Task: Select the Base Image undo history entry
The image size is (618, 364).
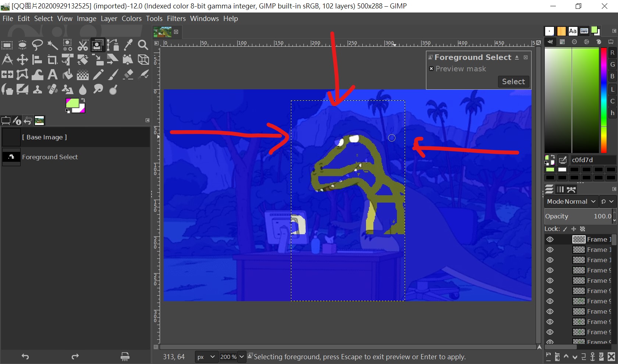Action: tap(44, 137)
